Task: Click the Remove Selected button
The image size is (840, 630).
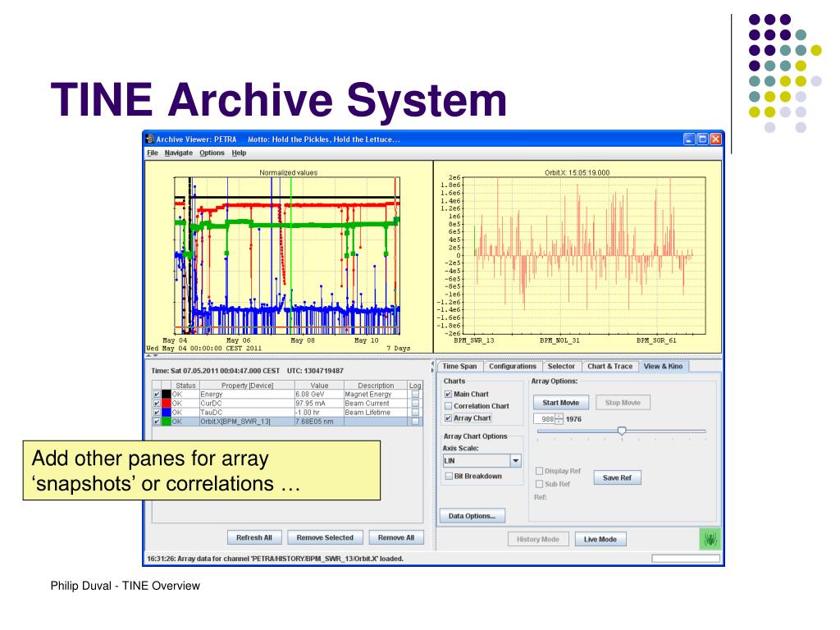Action: [325, 537]
